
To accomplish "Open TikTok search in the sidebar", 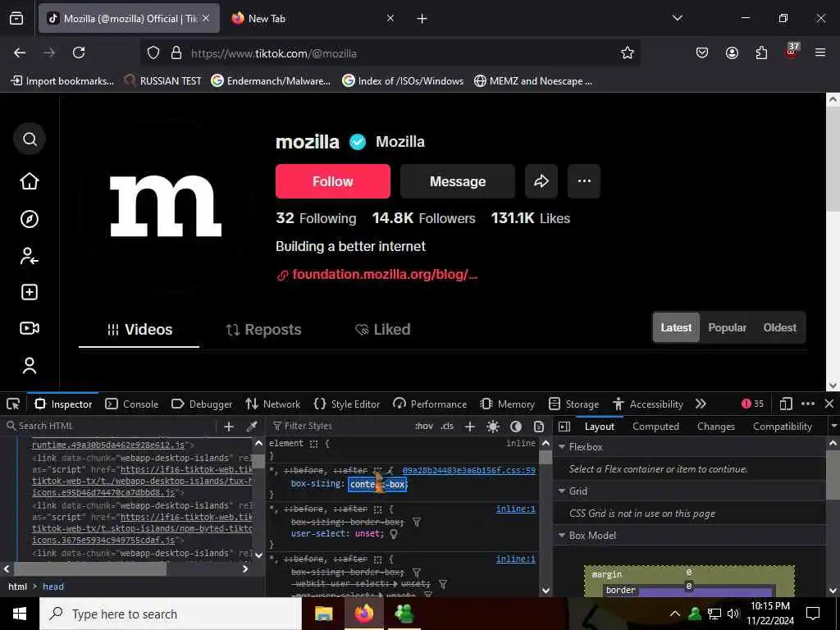I will coord(30,139).
